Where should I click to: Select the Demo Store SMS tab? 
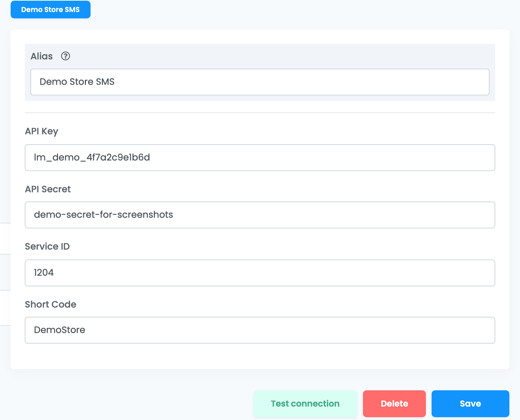click(51, 10)
